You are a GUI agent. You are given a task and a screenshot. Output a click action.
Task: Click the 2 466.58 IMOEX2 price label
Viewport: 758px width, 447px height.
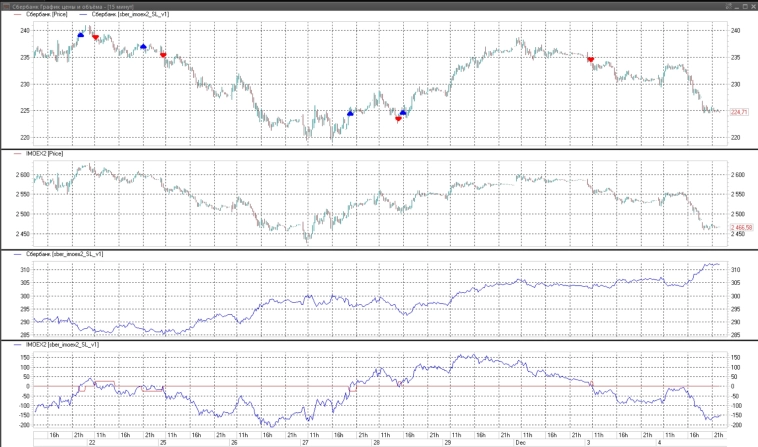click(740, 228)
